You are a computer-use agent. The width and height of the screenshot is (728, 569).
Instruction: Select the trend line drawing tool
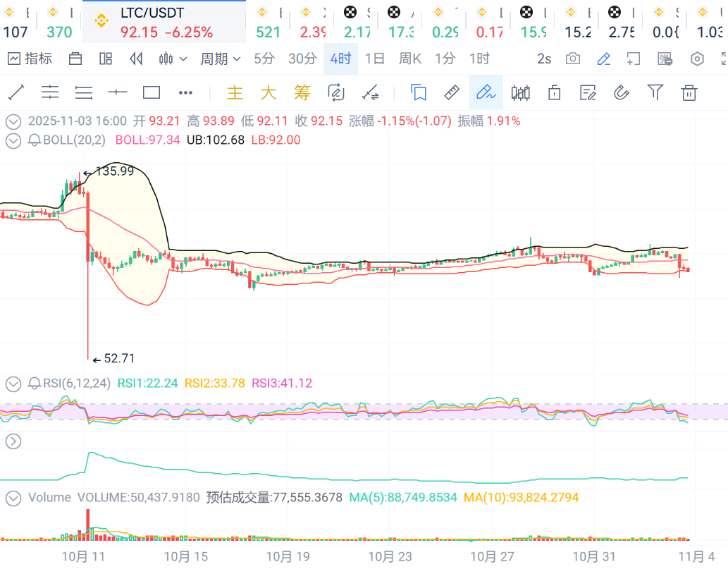pyautogui.click(x=16, y=92)
